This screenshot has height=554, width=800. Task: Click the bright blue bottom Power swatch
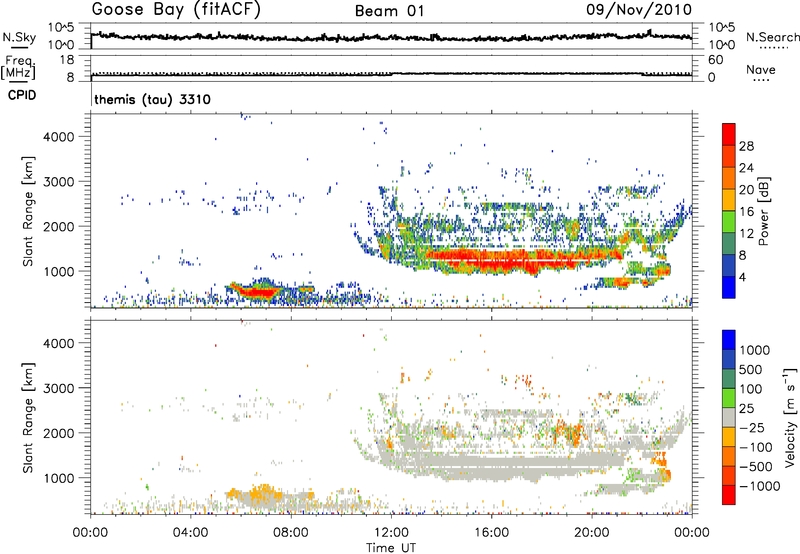(x=729, y=287)
